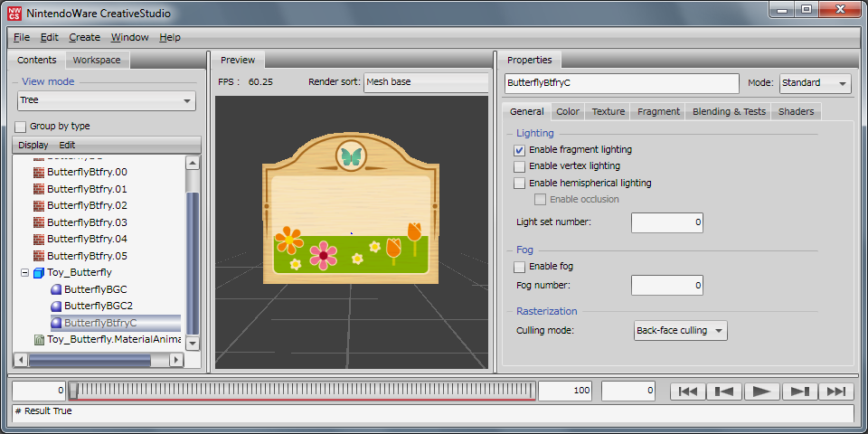868x434 pixels.
Task: Switch to the Texture tab
Action: point(608,111)
